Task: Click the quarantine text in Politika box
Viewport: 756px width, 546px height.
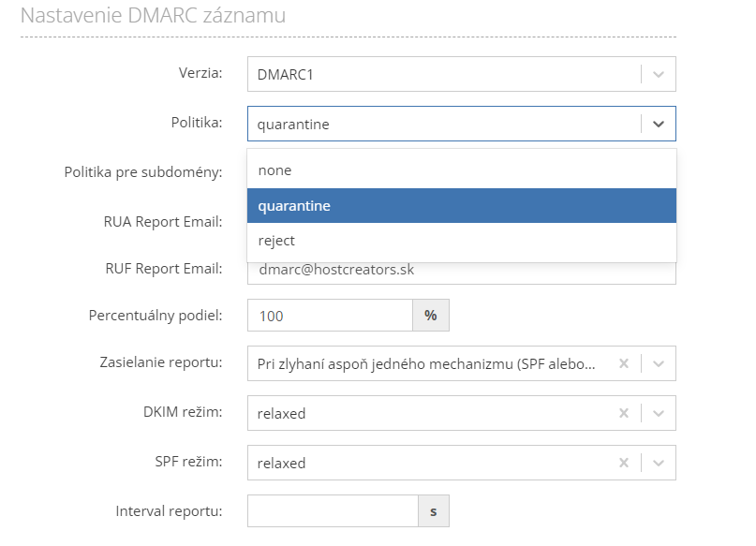Action: point(293,124)
